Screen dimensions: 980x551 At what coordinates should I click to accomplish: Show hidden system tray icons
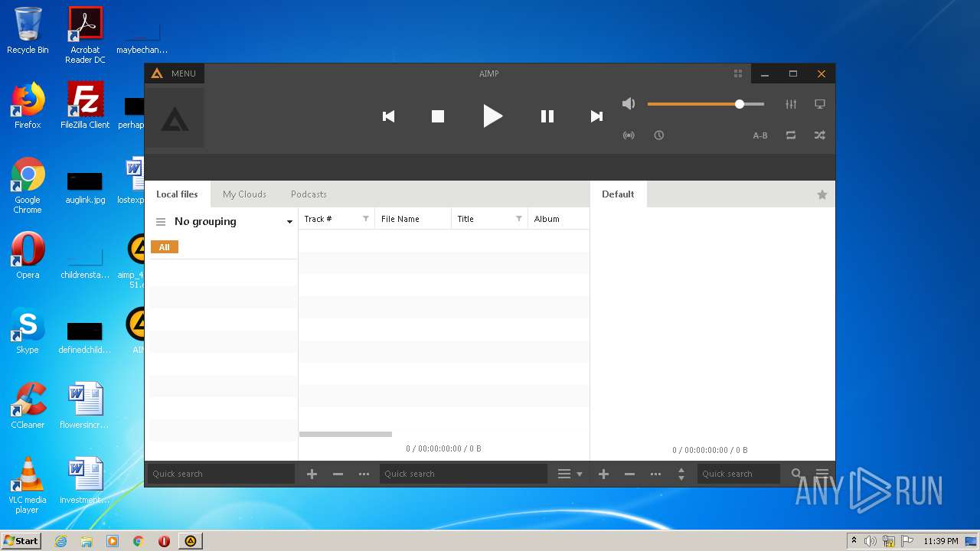pos(854,541)
